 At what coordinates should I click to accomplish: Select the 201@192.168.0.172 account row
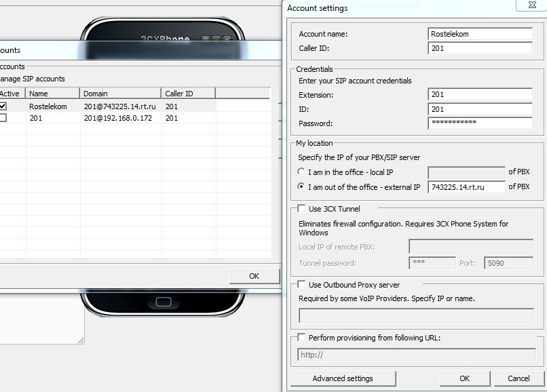pyautogui.click(x=117, y=118)
